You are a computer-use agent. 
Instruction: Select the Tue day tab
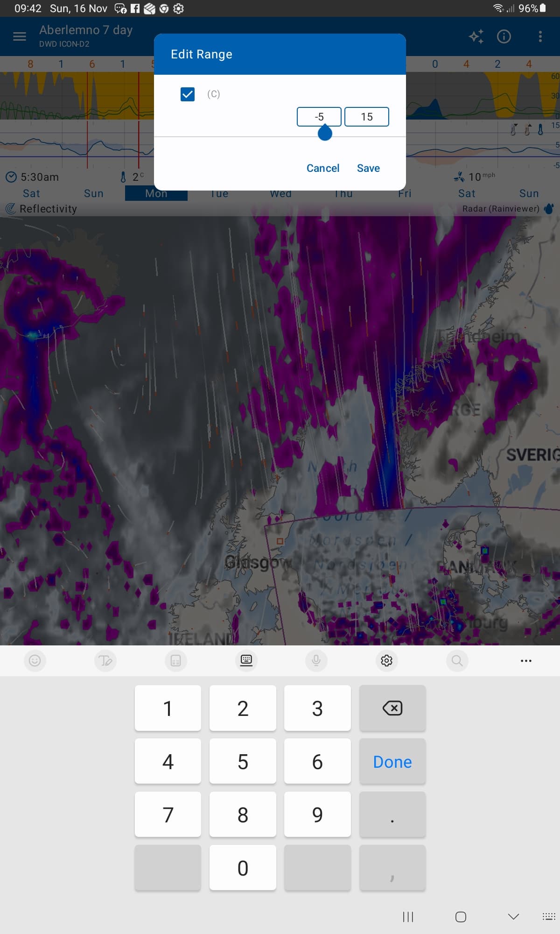[219, 194]
